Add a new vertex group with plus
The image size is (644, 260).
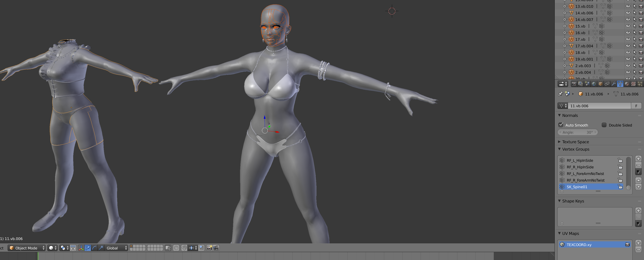coord(638,159)
